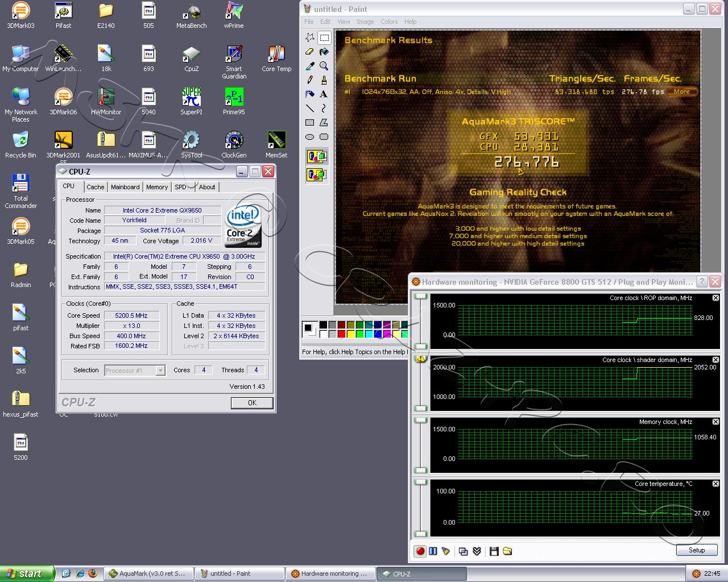Viewport: 728px width, 582px height.
Task: Open the Core Temp desktop icon
Action: pos(276,58)
